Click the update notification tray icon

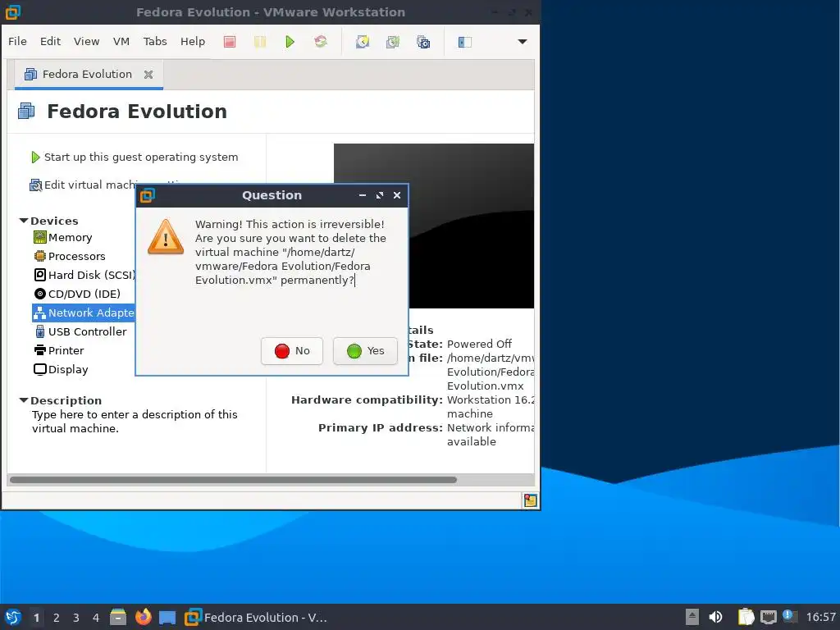pyautogui.click(x=790, y=616)
